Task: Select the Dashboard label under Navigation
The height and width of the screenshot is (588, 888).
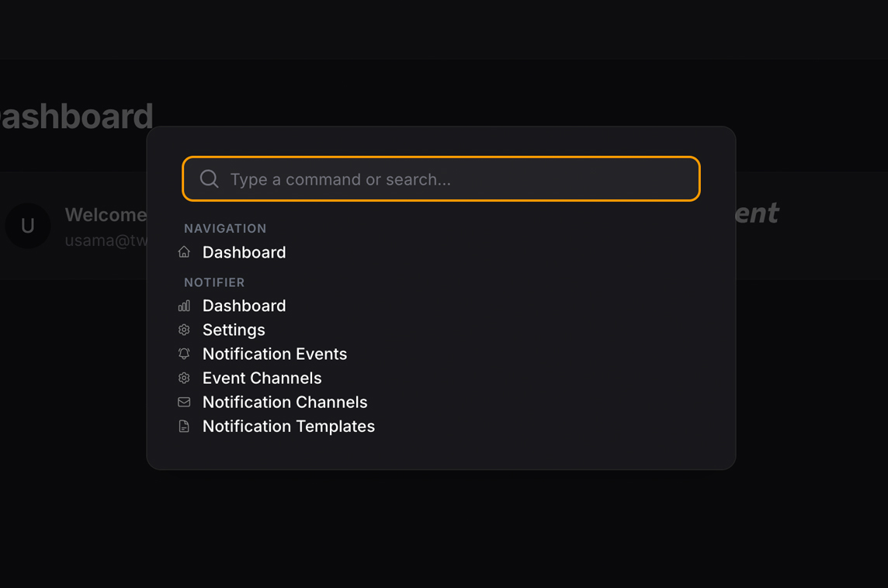Action: click(244, 252)
